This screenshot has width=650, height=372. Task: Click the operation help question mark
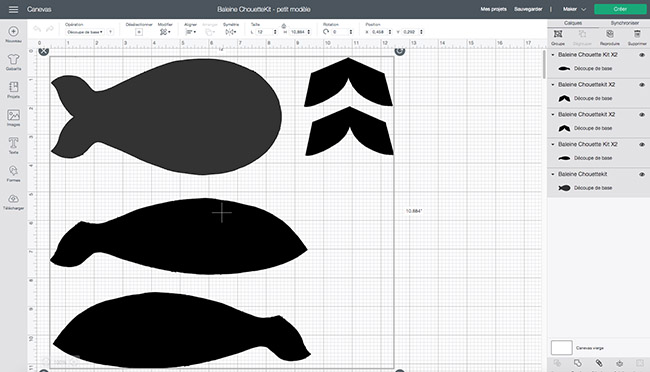pos(110,32)
